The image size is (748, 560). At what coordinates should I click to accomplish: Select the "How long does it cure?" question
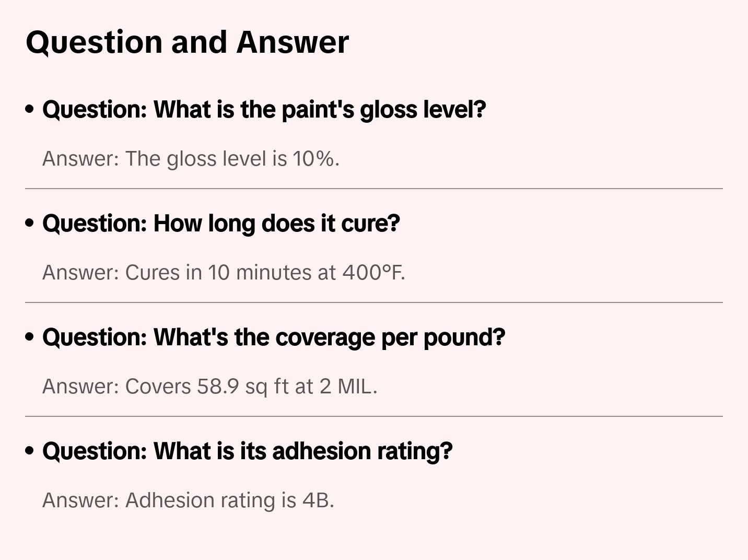(221, 224)
